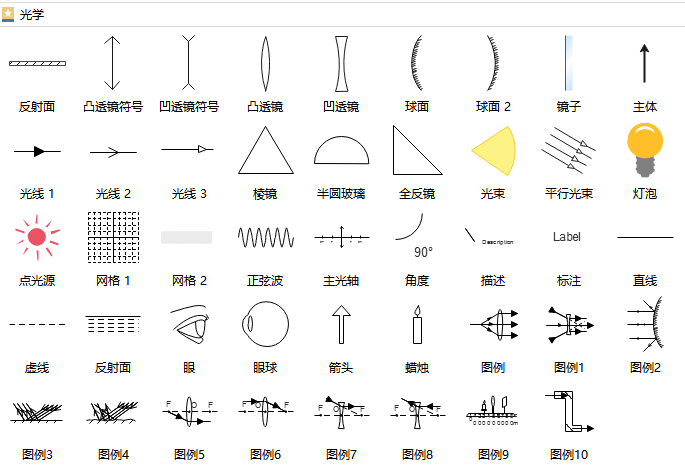The height and width of the screenshot is (466, 685).
Task: Pick the 直线 solid line shape
Action: pos(645,238)
